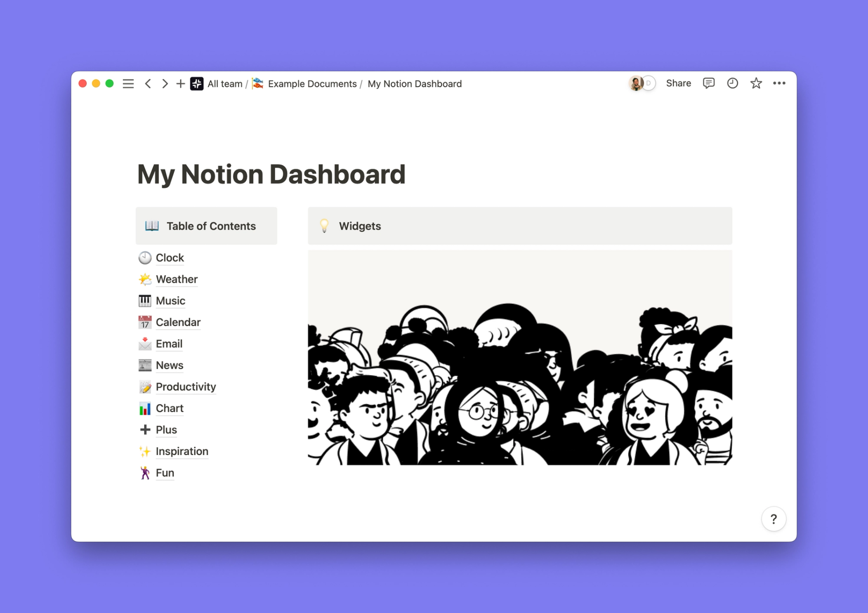Minimize the window with yellow button

click(96, 84)
